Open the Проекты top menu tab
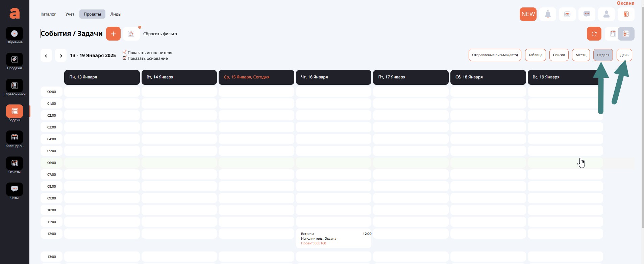Screen dimensions: 644x264 [x=92, y=14]
